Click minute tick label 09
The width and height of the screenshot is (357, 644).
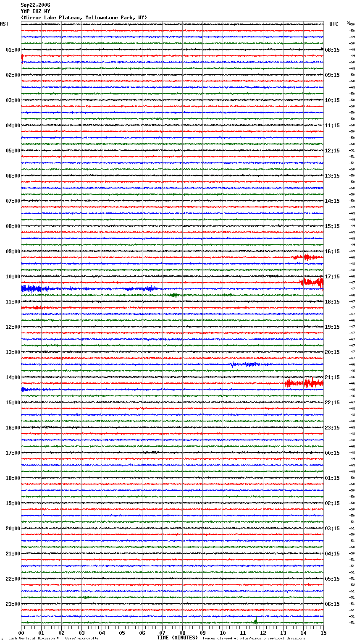tap(202, 633)
